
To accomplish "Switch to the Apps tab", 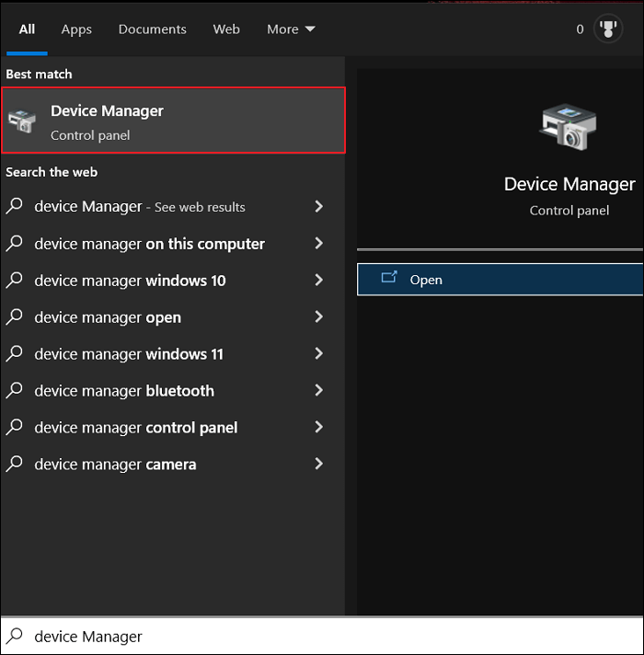I will (76, 29).
